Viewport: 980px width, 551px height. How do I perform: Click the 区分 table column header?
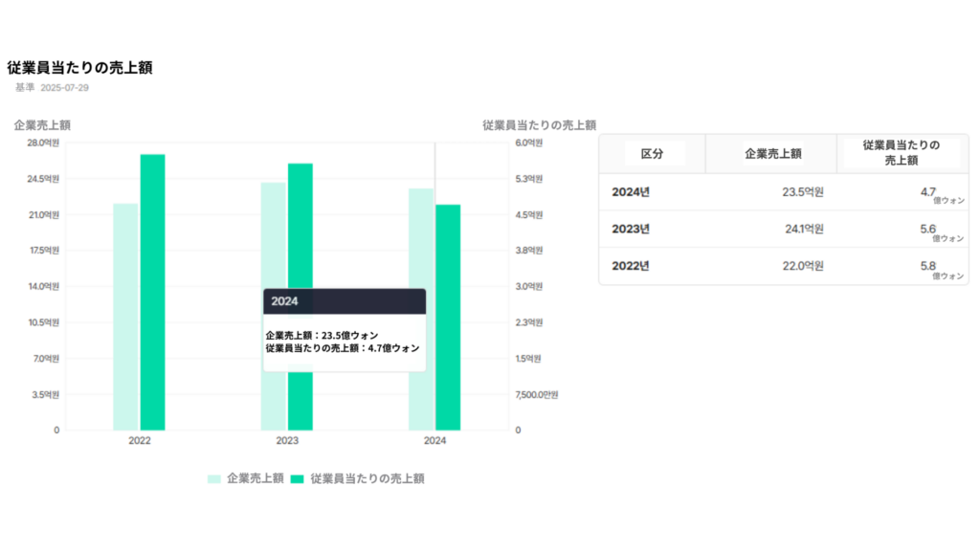pos(651,154)
